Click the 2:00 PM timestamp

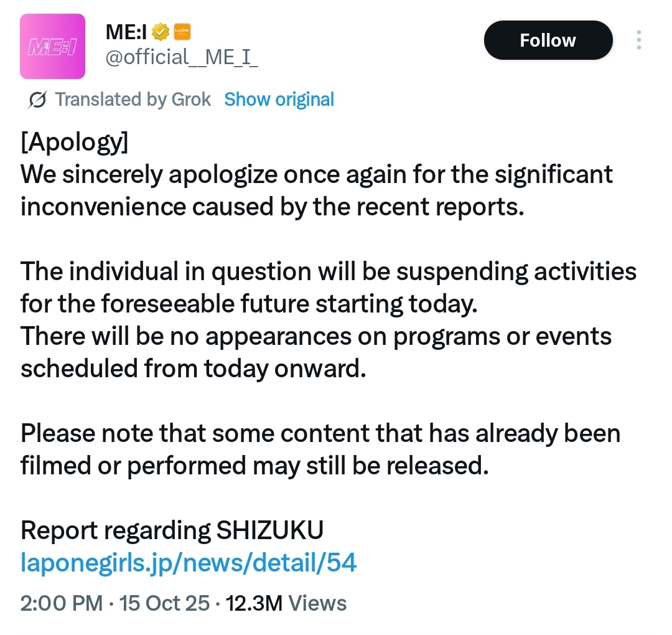pos(61,603)
